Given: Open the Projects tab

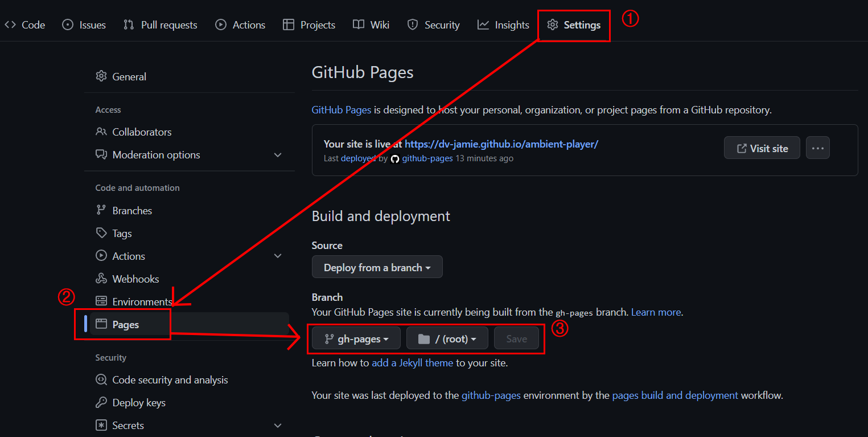Looking at the screenshot, I should coord(309,24).
